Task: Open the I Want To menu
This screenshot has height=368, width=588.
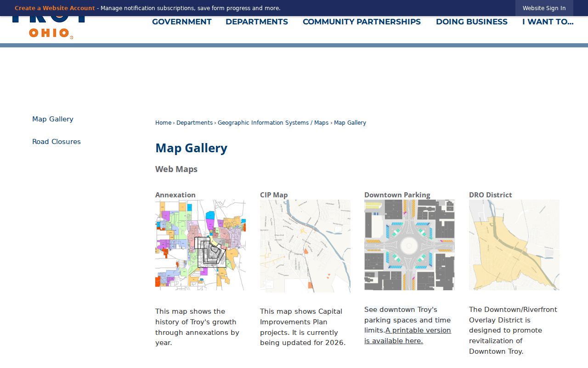Action: (548, 22)
